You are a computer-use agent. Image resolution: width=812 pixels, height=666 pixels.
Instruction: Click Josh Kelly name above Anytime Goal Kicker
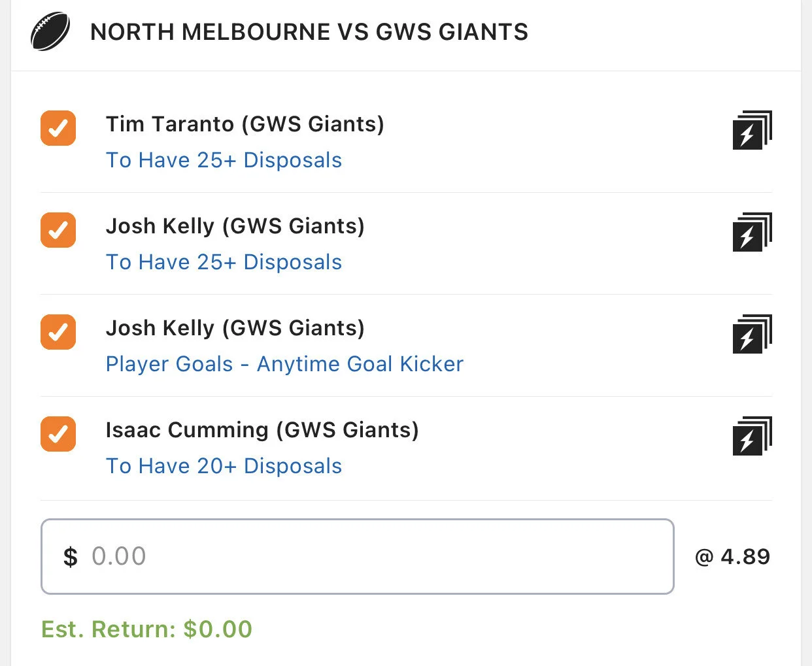click(x=235, y=328)
